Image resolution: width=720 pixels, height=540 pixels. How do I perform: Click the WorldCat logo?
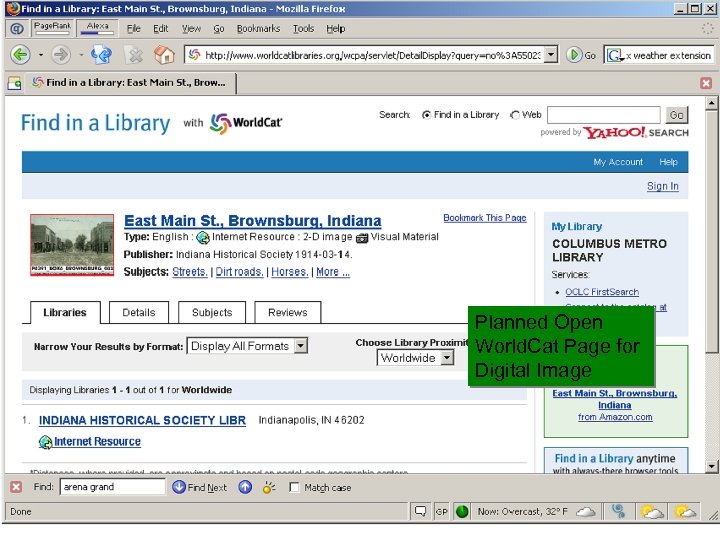click(246, 123)
